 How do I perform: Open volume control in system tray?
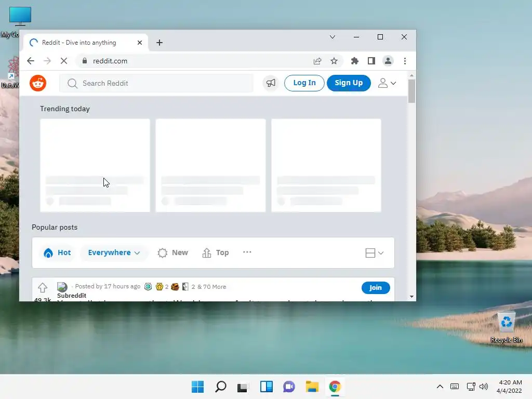tap(484, 387)
